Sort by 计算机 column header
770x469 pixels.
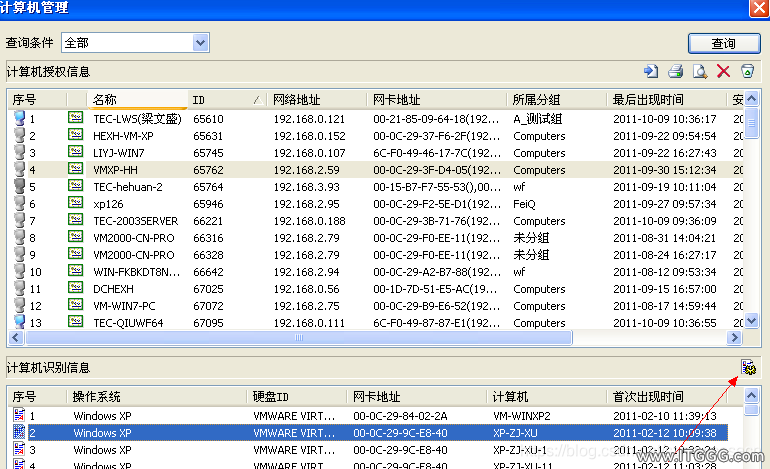(546, 396)
